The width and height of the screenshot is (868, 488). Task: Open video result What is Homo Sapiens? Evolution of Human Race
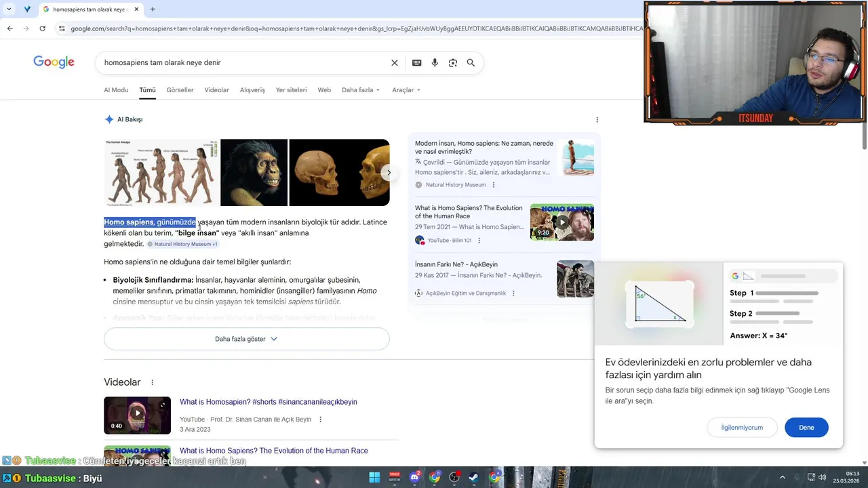[274, 451]
